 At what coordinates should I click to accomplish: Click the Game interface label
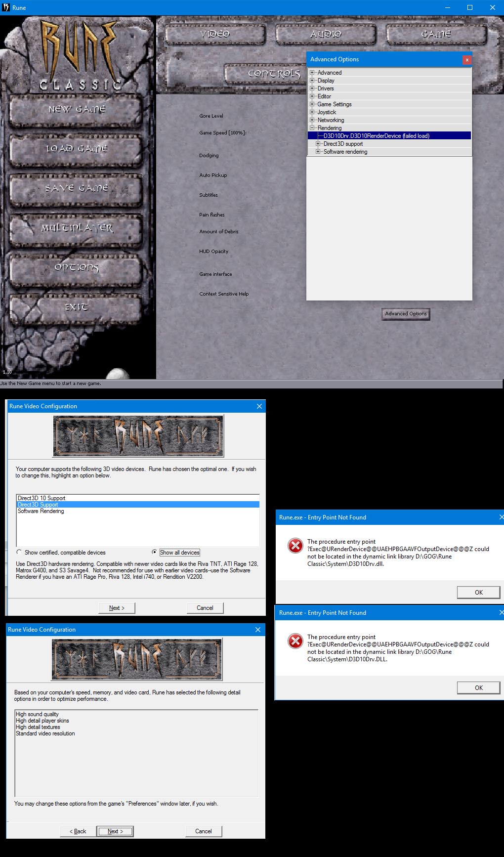[215, 274]
